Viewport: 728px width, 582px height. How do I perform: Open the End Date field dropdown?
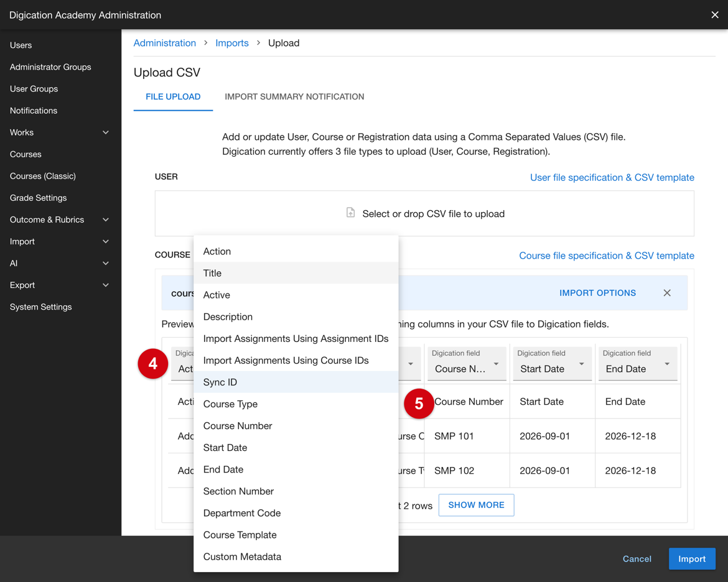pyautogui.click(x=637, y=363)
